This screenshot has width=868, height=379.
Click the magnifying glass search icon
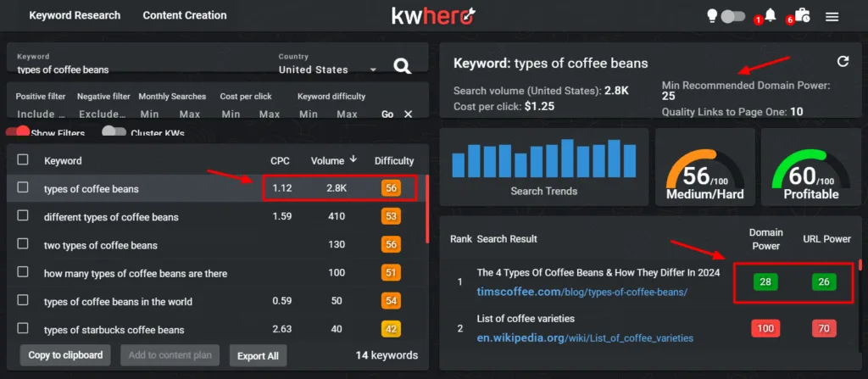coord(403,66)
